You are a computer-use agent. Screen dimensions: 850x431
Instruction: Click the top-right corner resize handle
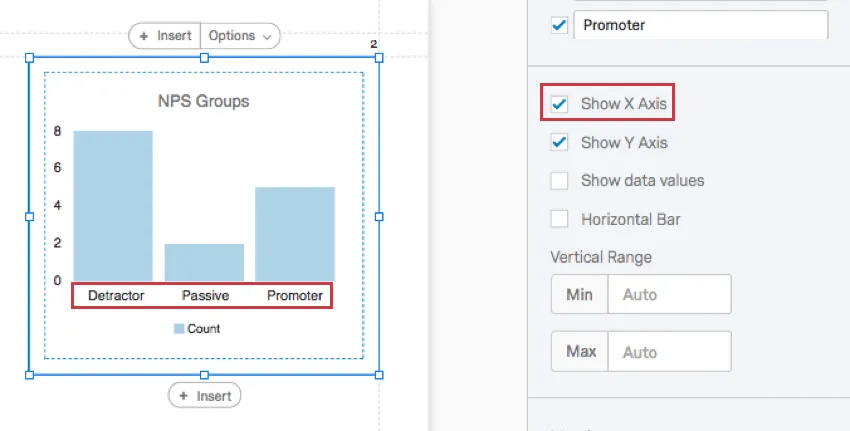(x=379, y=58)
